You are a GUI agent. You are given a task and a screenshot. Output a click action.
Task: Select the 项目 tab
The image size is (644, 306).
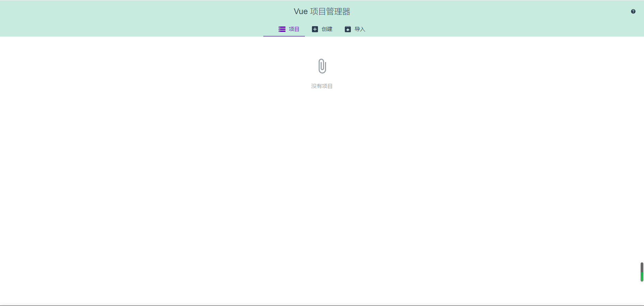289,29
